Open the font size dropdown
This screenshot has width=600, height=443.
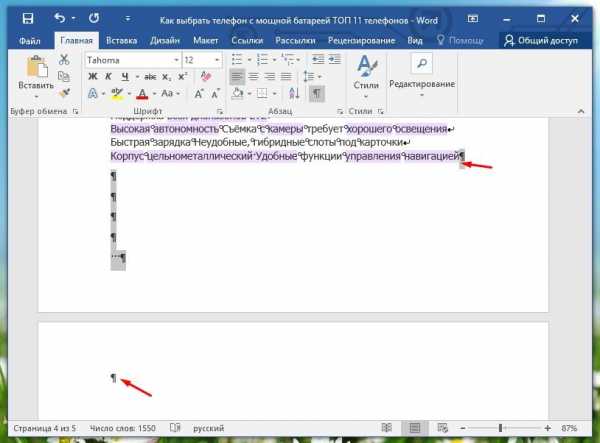point(215,60)
